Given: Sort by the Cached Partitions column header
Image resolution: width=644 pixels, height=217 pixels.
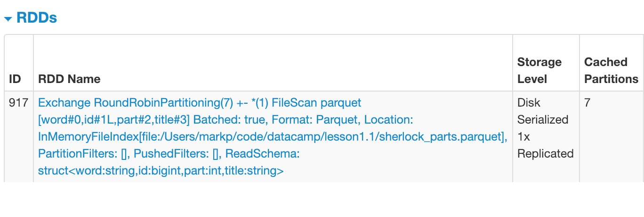Looking at the screenshot, I should tap(611, 71).
